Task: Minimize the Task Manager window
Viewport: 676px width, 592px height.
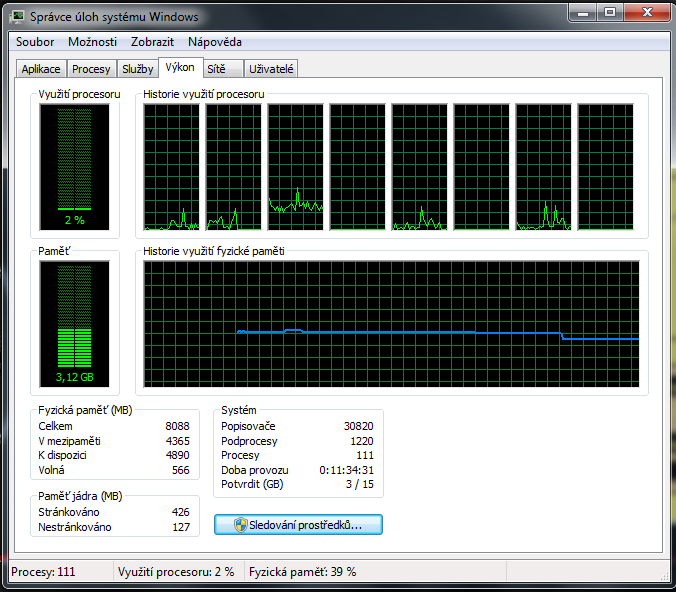Action: pos(583,13)
